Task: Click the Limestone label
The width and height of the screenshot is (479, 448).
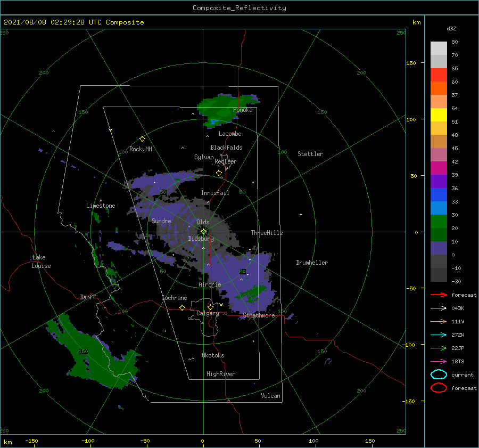Action: click(x=101, y=206)
